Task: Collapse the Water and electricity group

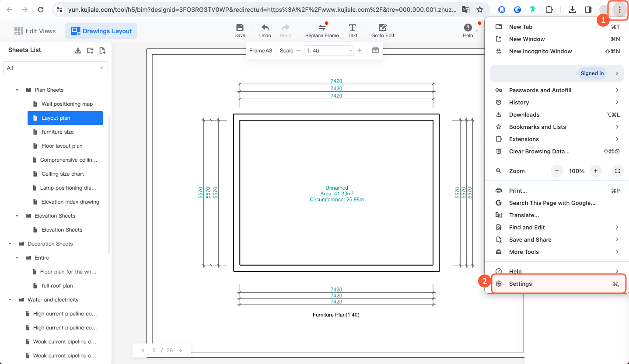Action: 10,300
